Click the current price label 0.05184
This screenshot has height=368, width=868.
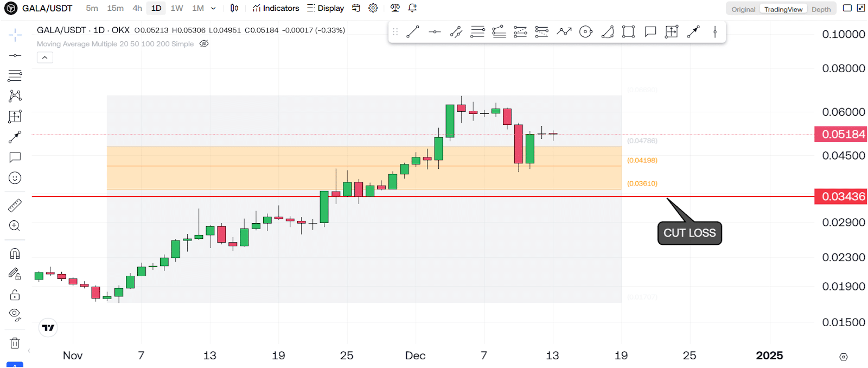pos(841,134)
